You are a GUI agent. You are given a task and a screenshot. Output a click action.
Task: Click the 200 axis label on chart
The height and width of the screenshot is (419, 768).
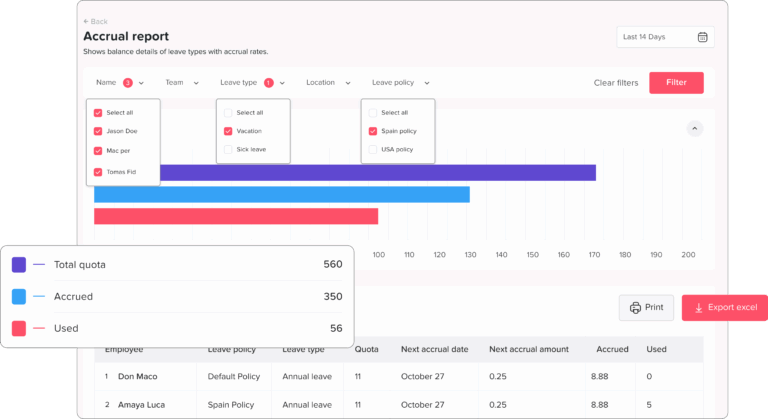pyautogui.click(x=688, y=255)
